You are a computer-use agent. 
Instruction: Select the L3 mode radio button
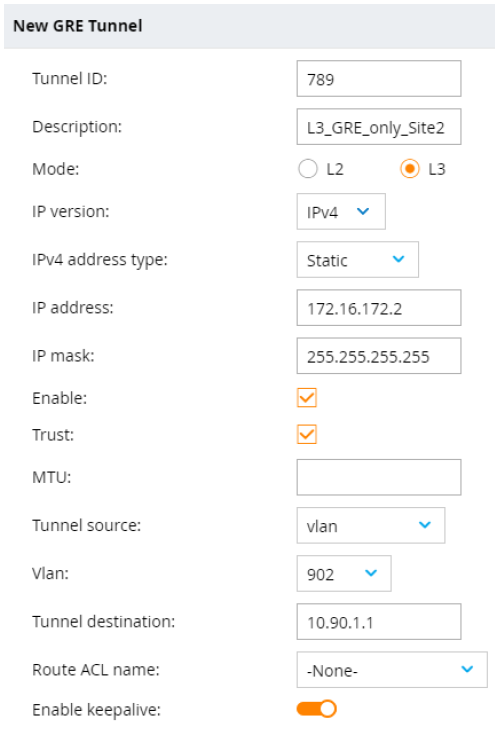tap(410, 169)
